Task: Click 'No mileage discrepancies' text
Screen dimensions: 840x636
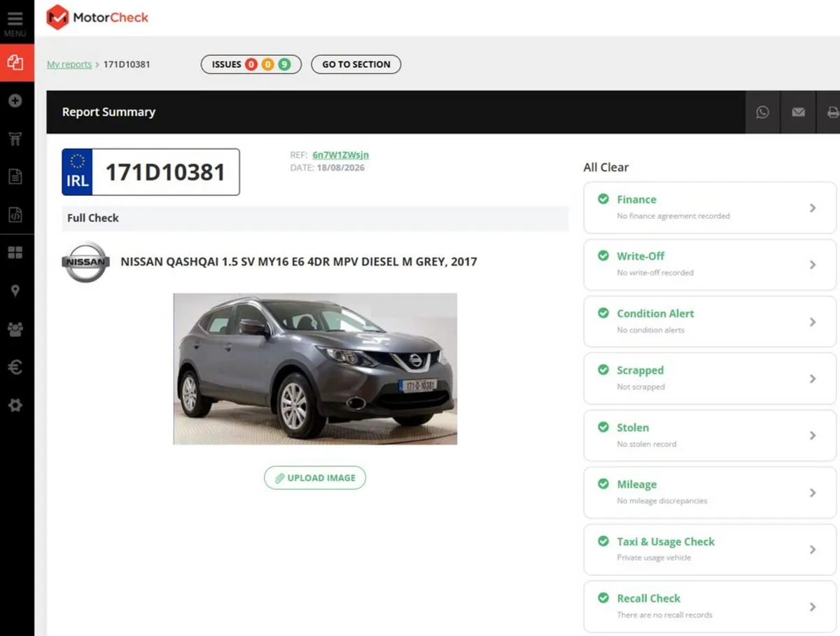Action: coord(662,501)
